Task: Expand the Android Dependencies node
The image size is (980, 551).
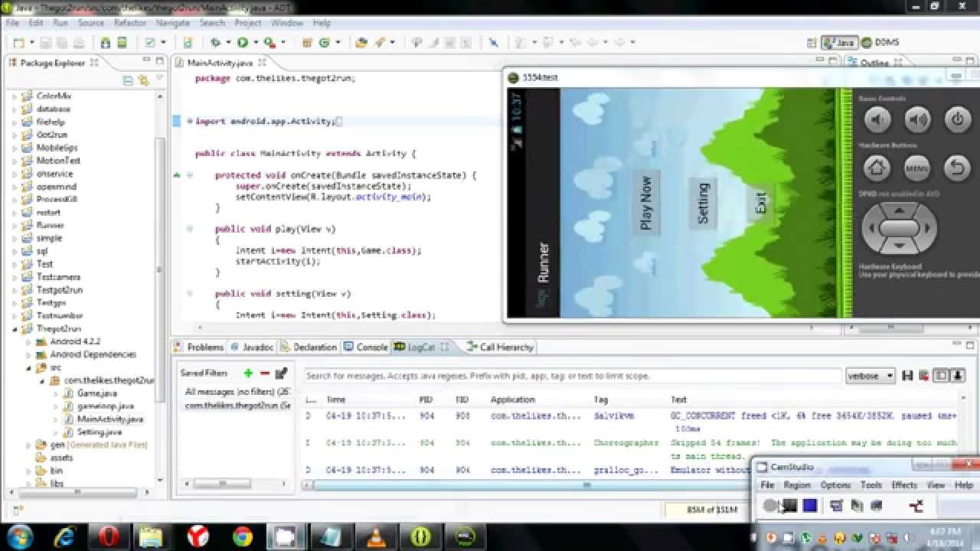Action: click(x=28, y=354)
